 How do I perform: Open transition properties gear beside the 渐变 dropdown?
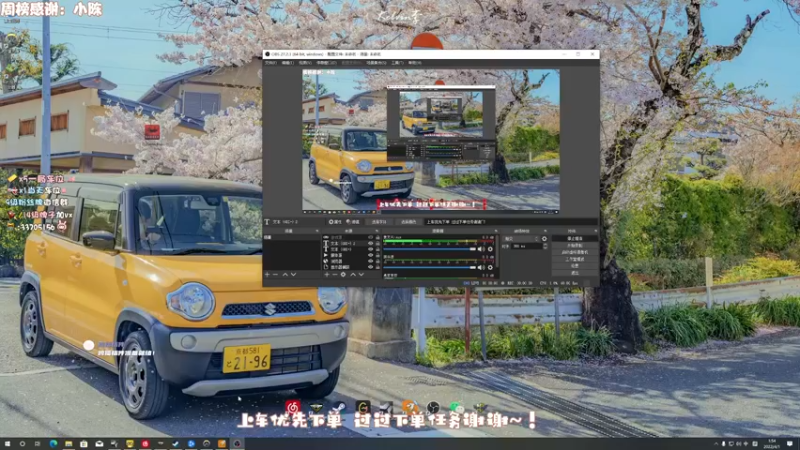click(544, 239)
